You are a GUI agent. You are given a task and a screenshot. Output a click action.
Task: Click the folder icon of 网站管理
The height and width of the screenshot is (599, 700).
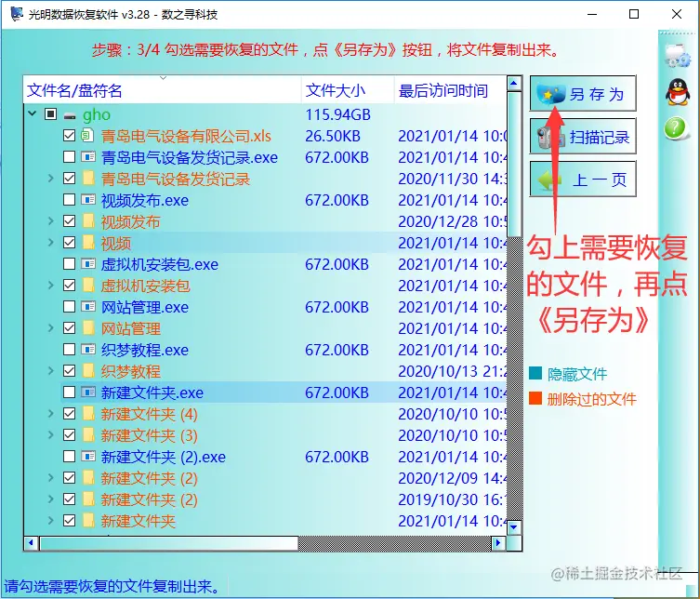point(88,328)
